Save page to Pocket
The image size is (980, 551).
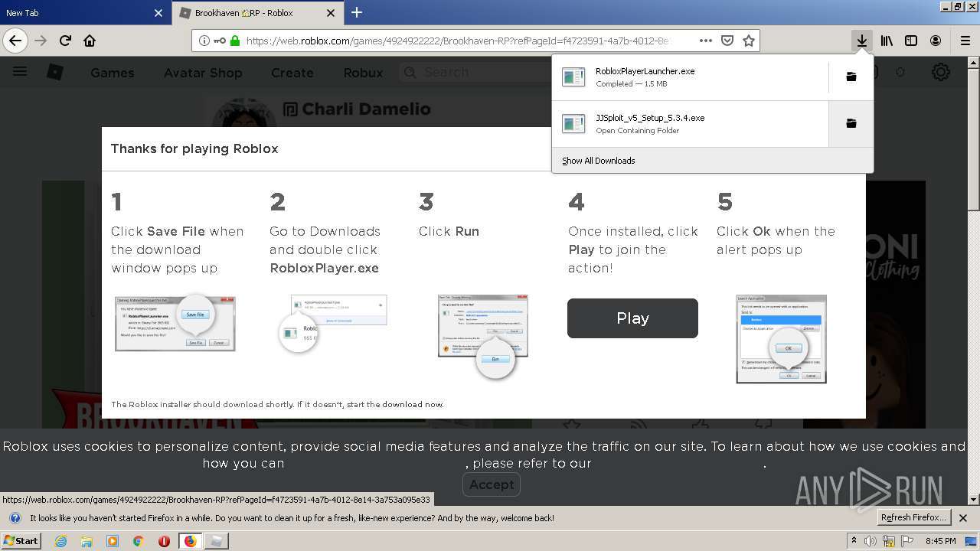click(727, 41)
